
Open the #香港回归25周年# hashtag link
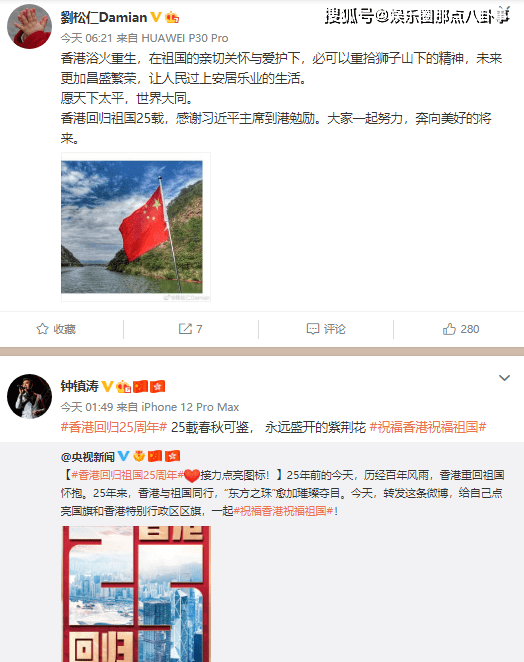(x=114, y=427)
